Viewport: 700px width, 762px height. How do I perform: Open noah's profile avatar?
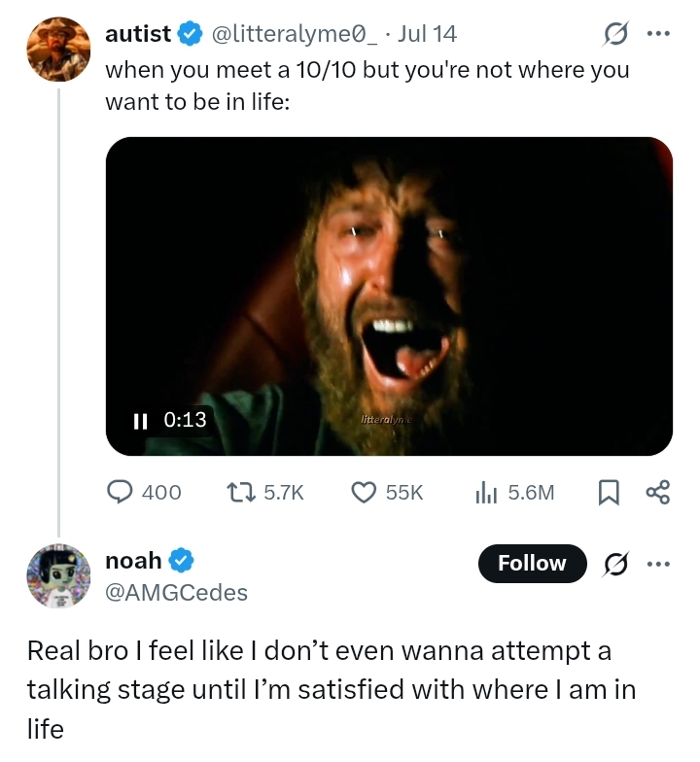[58, 575]
